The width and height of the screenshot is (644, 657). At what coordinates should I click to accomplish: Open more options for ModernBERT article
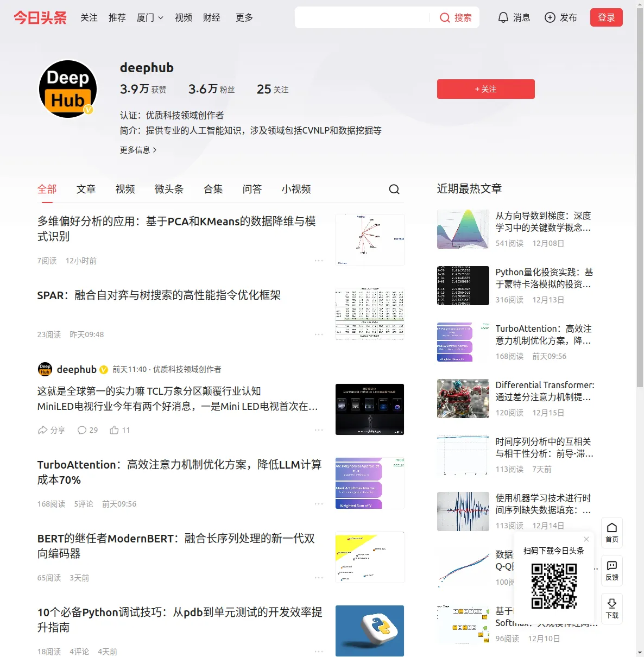click(x=319, y=578)
